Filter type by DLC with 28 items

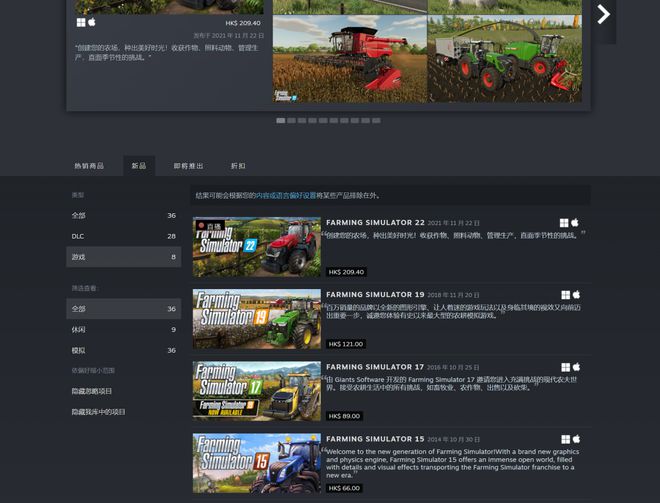click(x=124, y=236)
